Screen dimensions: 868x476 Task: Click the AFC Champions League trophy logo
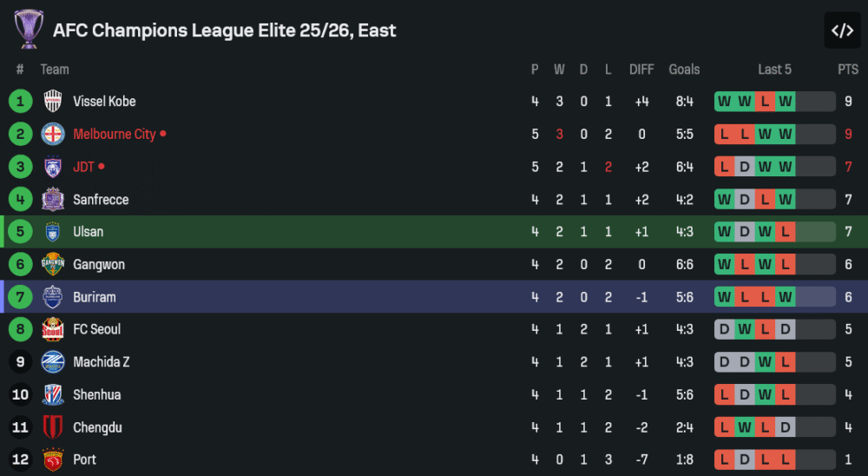29,30
